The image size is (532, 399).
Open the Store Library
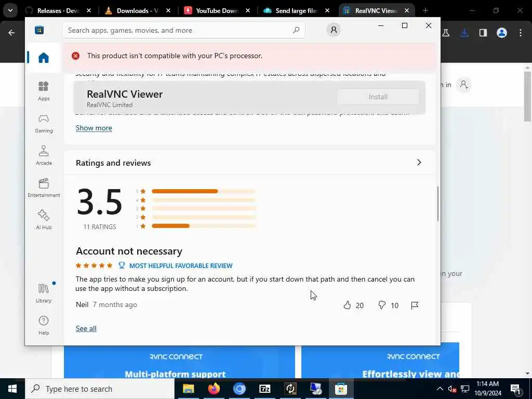(44, 294)
